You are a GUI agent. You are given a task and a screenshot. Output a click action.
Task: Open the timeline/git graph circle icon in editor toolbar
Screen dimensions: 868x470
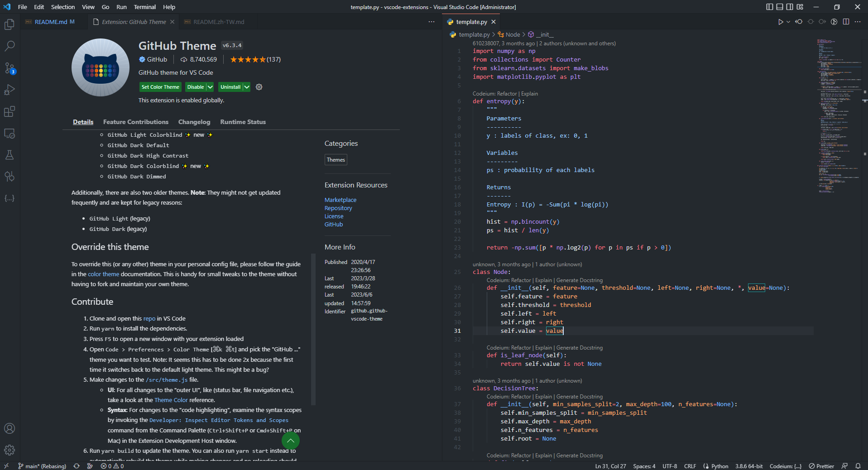(x=834, y=22)
